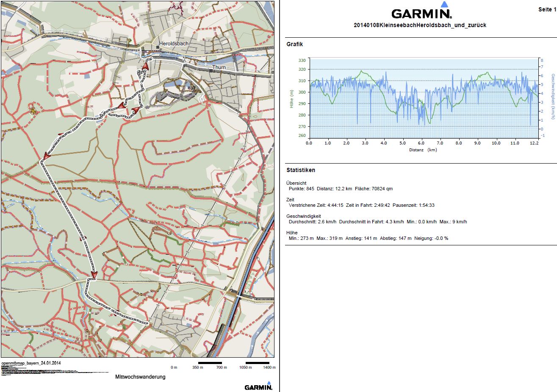Click the Distanz (km) label below the chart

tap(423, 150)
